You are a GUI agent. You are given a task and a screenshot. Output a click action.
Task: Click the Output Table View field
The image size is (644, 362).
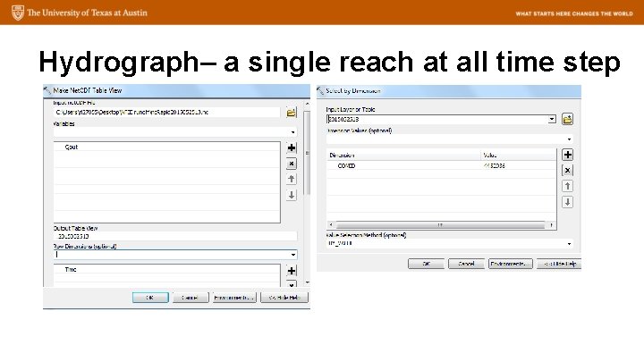coord(175,236)
